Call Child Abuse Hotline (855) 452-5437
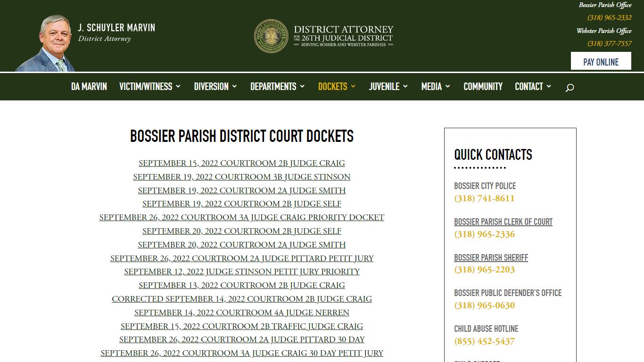 (x=484, y=341)
